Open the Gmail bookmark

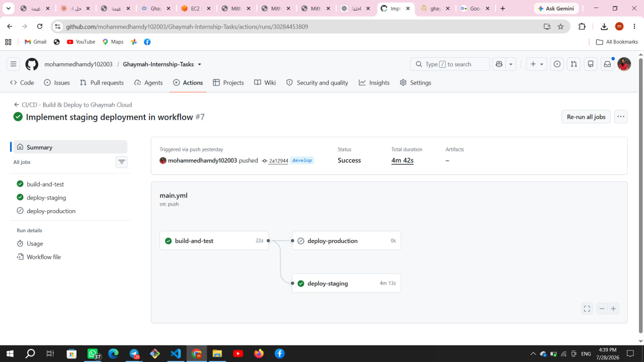click(36, 42)
